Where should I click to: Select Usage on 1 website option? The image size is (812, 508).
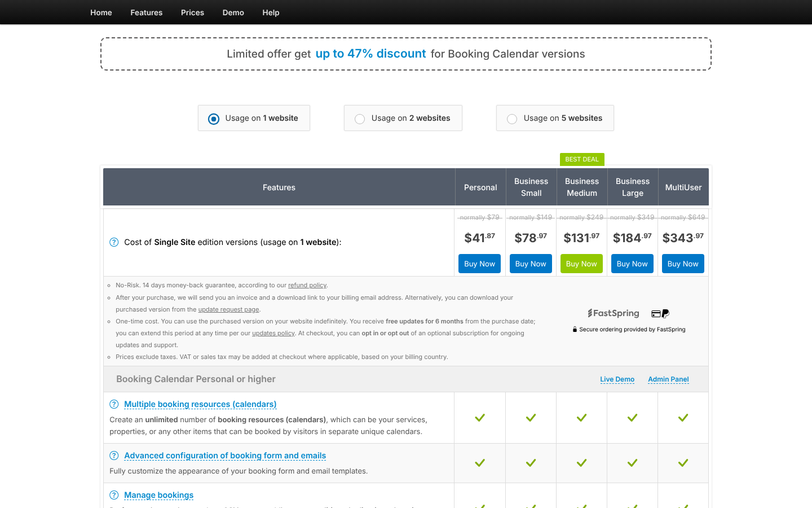click(x=254, y=118)
